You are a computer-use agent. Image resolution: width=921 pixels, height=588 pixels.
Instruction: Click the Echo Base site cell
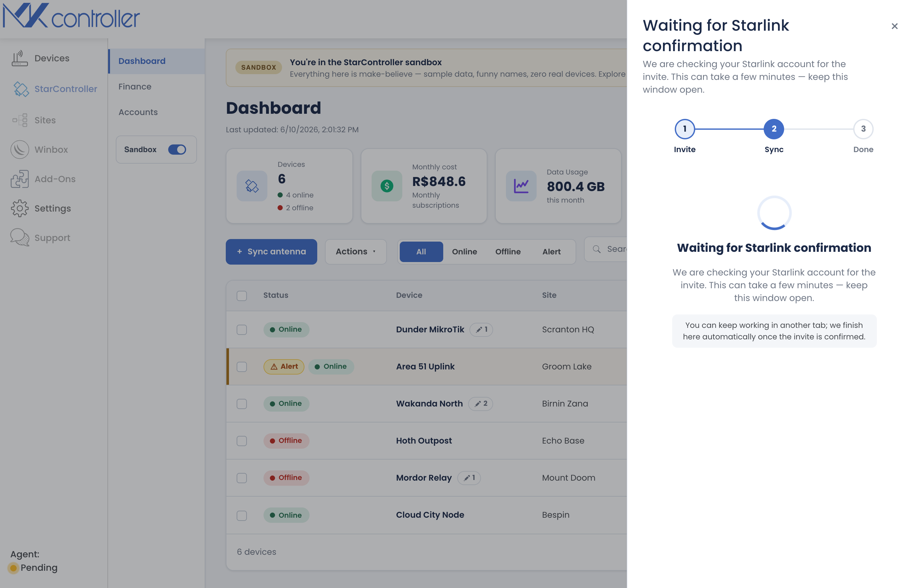point(563,440)
